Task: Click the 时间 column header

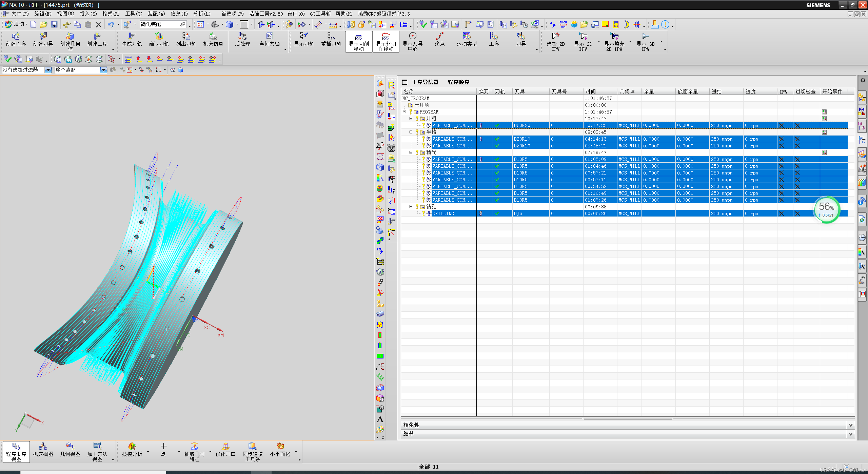Action: point(600,91)
